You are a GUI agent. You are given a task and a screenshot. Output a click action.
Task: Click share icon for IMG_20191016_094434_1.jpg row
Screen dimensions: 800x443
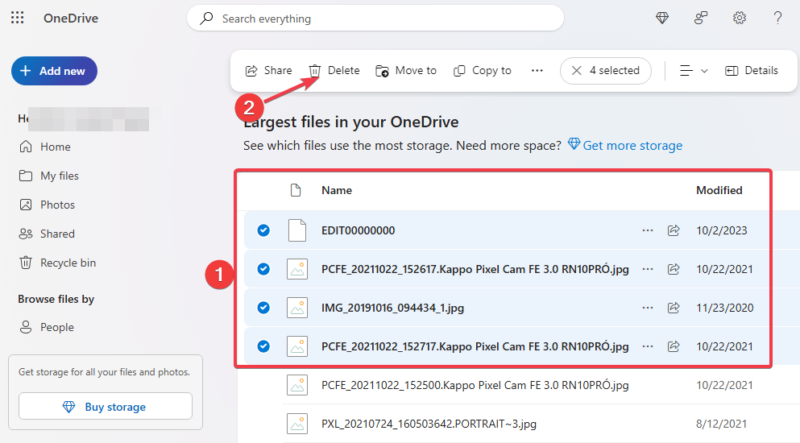click(x=673, y=308)
